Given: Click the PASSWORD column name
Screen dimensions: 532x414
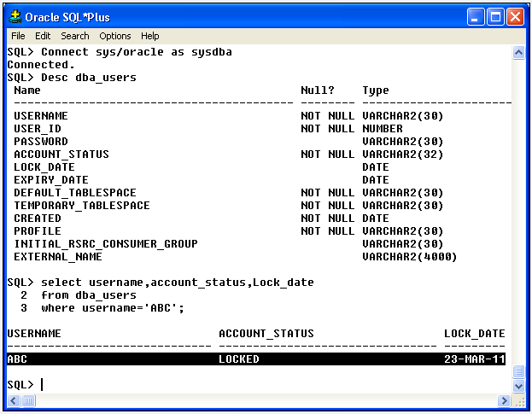Looking at the screenshot, I should tap(41, 142).
